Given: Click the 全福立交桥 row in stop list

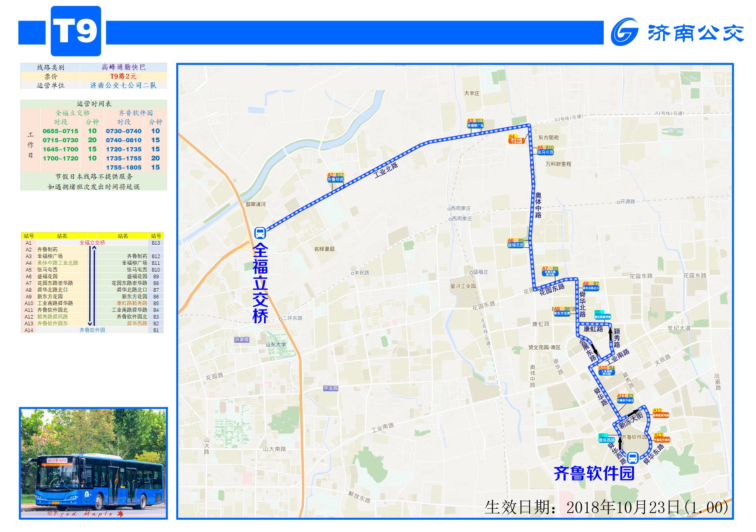Looking at the screenshot, I should [92, 243].
